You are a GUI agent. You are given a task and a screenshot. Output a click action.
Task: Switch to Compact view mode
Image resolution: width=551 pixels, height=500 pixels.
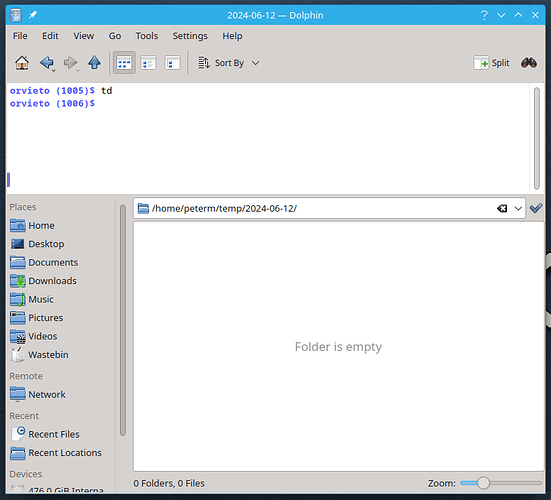[x=148, y=63]
